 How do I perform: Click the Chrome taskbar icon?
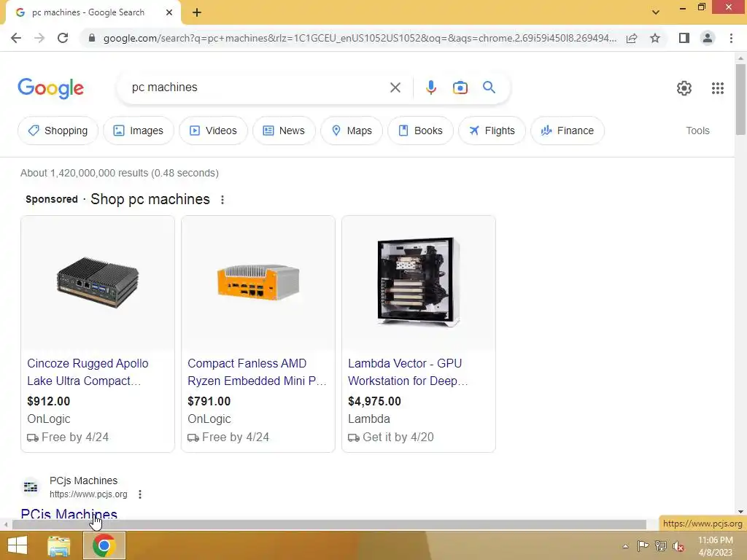click(x=104, y=545)
